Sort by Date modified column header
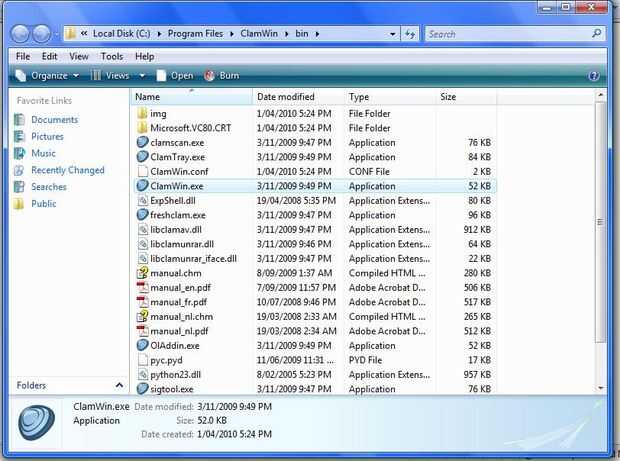This screenshot has height=461, width=620. (x=298, y=97)
